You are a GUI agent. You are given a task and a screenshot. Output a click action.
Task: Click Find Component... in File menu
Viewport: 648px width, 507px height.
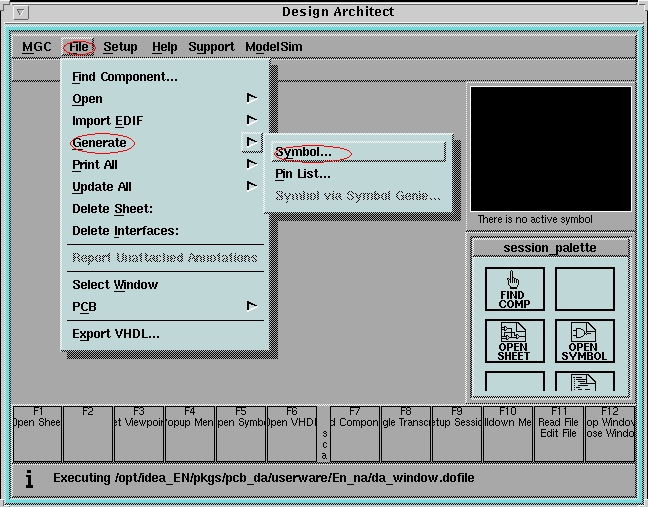tap(125, 77)
